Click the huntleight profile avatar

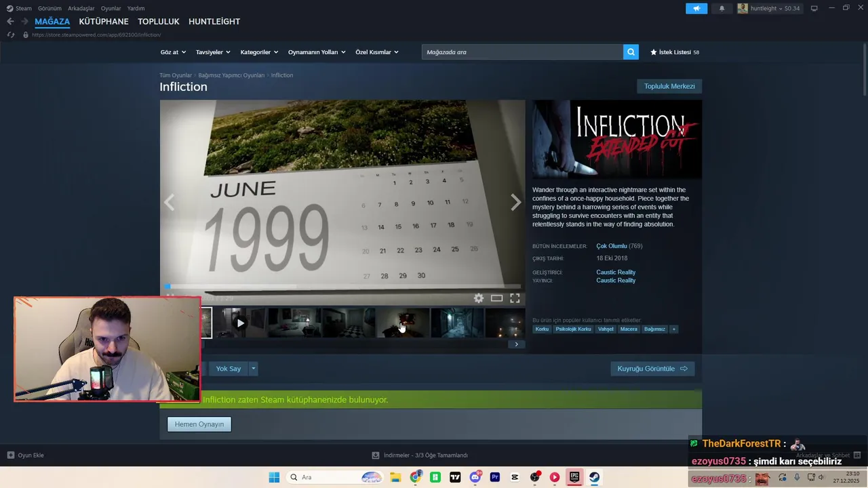point(743,8)
